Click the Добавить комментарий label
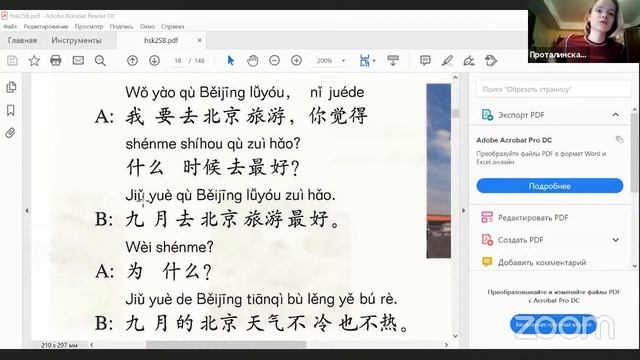The height and width of the screenshot is (360, 640). coord(542,262)
